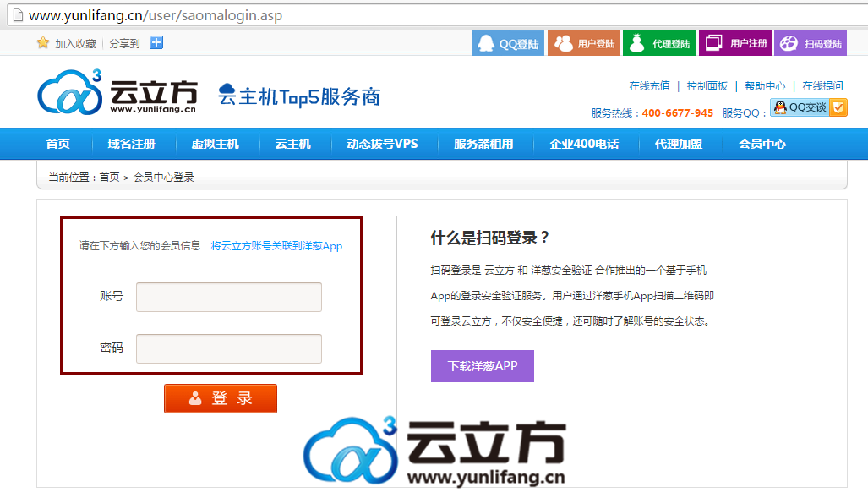The width and height of the screenshot is (868, 498).
Task: Open the 帮助中心 link
Action: click(765, 86)
